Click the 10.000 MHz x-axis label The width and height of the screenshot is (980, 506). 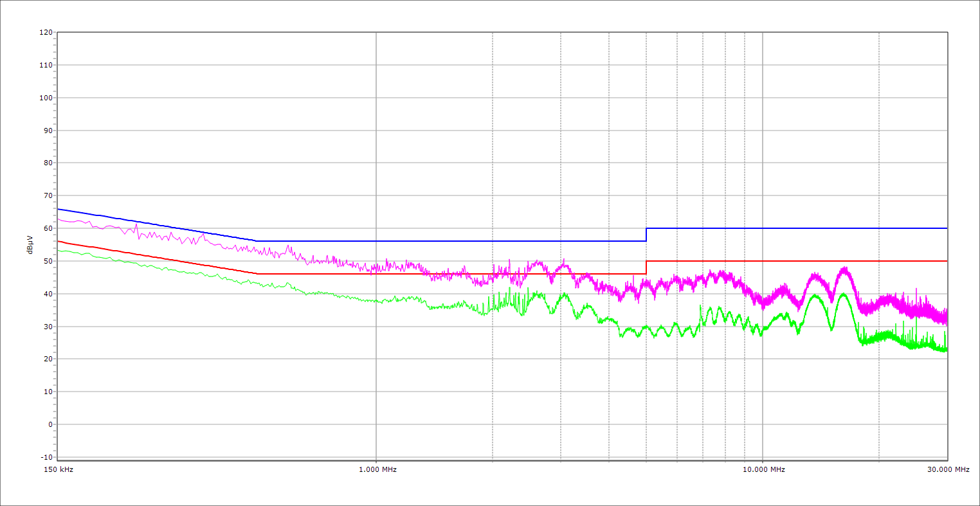click(764, 470)
